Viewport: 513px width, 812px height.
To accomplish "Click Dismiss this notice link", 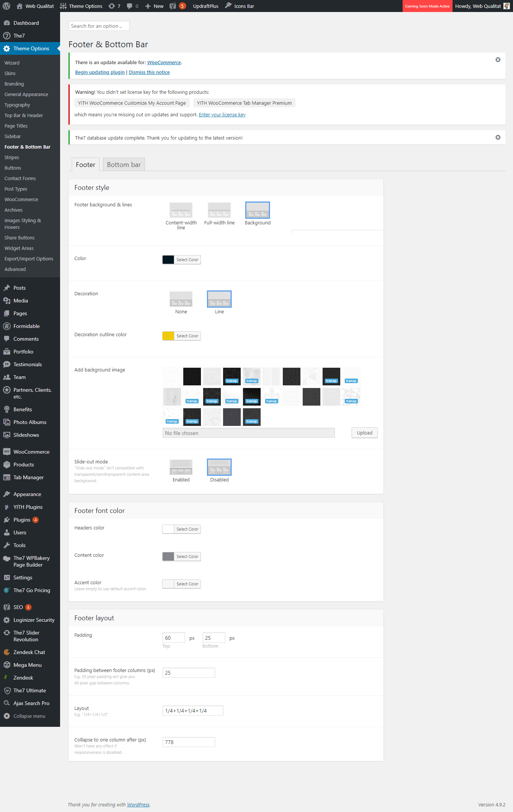I will [x=149, y=72].
